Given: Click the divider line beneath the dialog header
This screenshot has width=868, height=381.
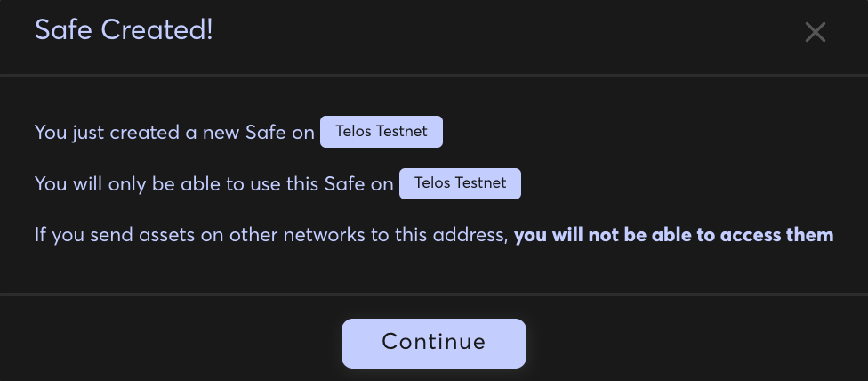Looking at the screenshot, I should [x=434, y=75].
